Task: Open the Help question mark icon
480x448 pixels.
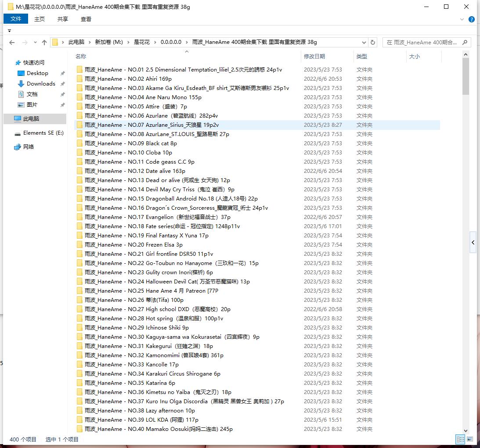Action: point(471,19)
